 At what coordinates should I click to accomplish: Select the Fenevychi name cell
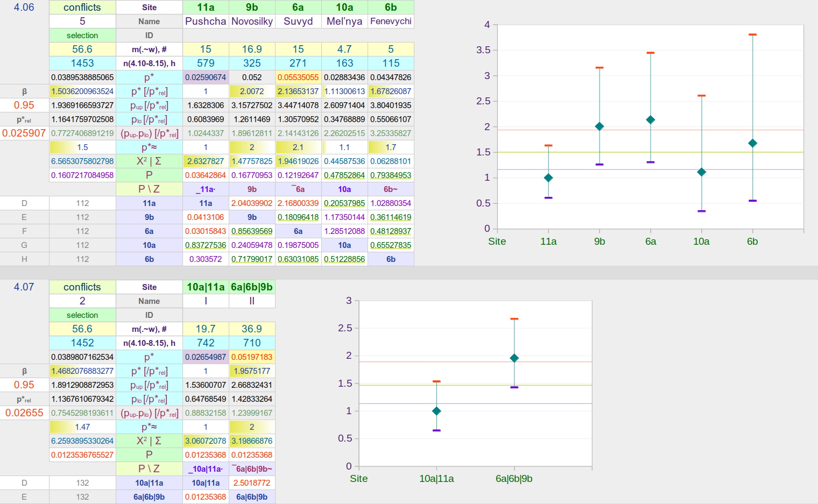391,22
